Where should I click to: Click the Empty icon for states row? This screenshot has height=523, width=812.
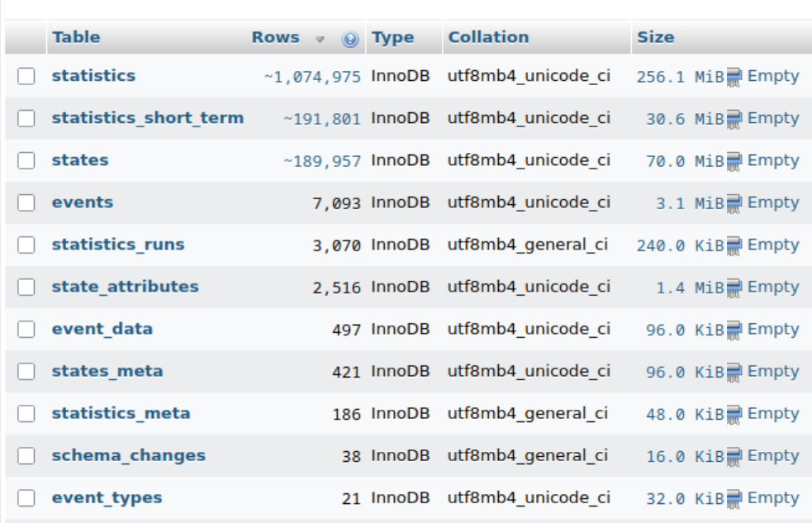coord(734,161)
